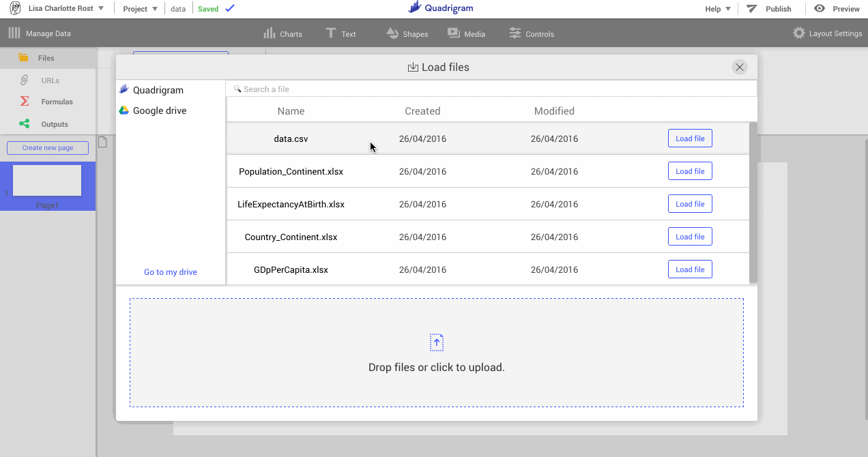868x457 pixels.
Task: Open the Lisa Charlotte Rost user dropdown
Action: [66, 9]
